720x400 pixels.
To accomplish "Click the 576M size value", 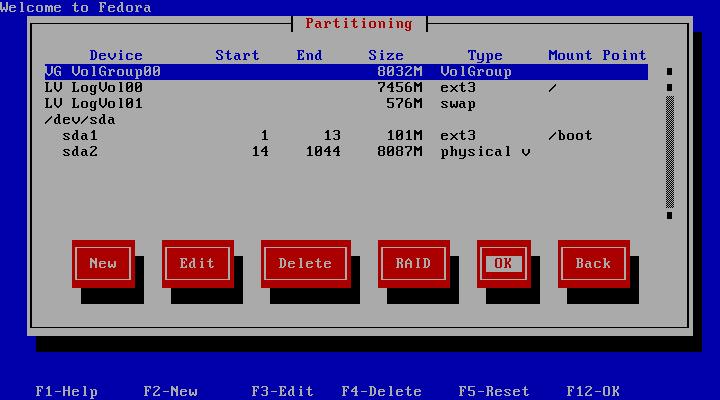I will (x=404, y=104).
